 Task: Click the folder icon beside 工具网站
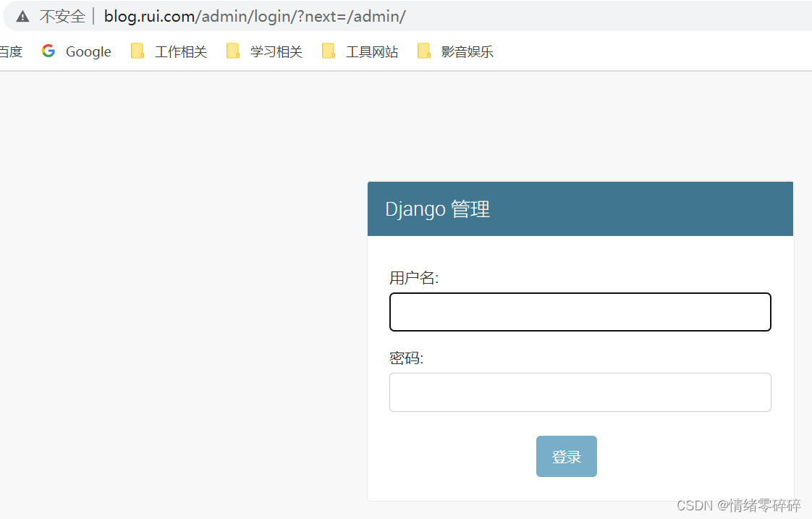[329, 51]
